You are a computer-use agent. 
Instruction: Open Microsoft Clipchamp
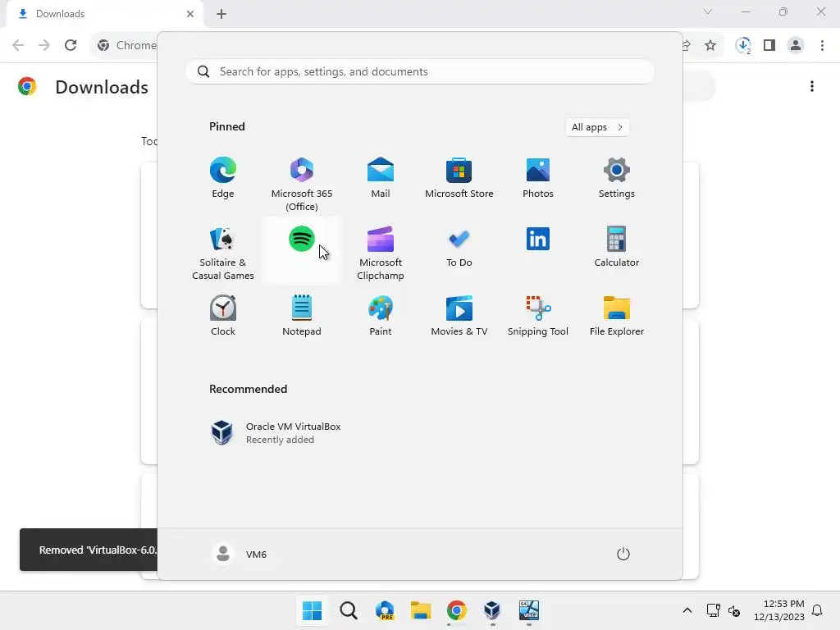(381, 252)
